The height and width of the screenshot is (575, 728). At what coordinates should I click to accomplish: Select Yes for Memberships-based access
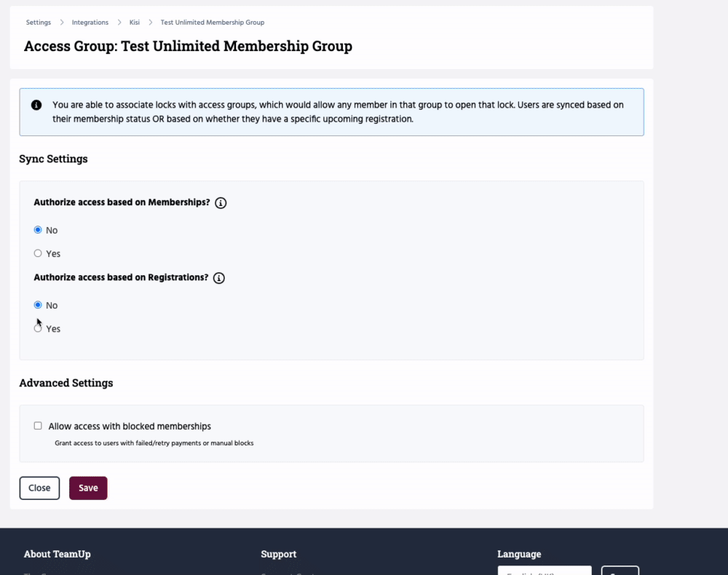point(38,253)
